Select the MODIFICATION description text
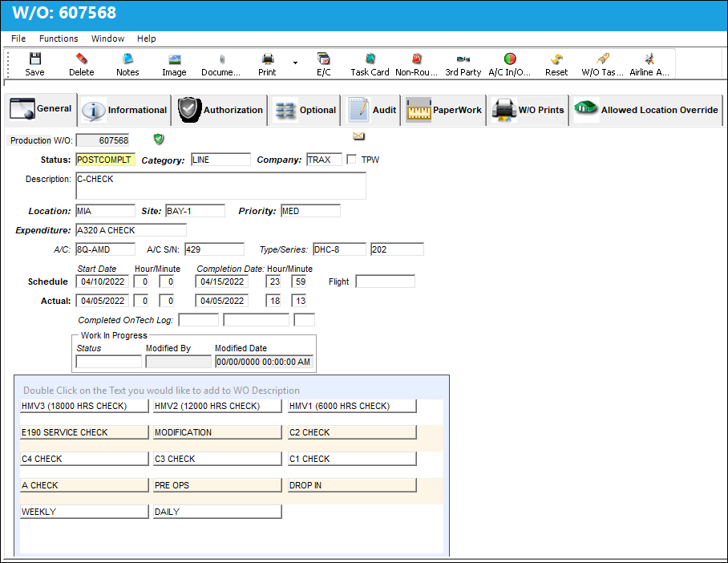Screen dimensions: 728x563 (217, 432)
